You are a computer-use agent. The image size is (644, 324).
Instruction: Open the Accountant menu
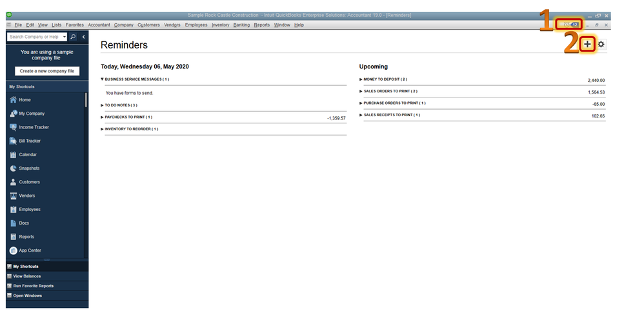pos(99,25)
